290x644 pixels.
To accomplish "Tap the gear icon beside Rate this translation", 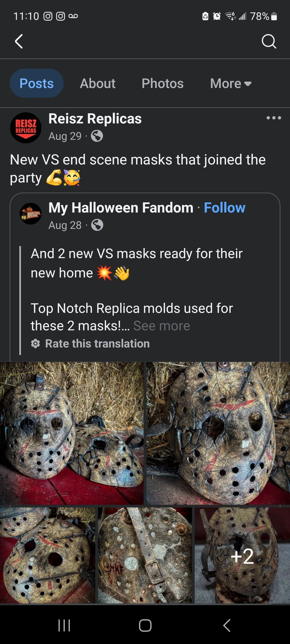I will coord(35,343).
